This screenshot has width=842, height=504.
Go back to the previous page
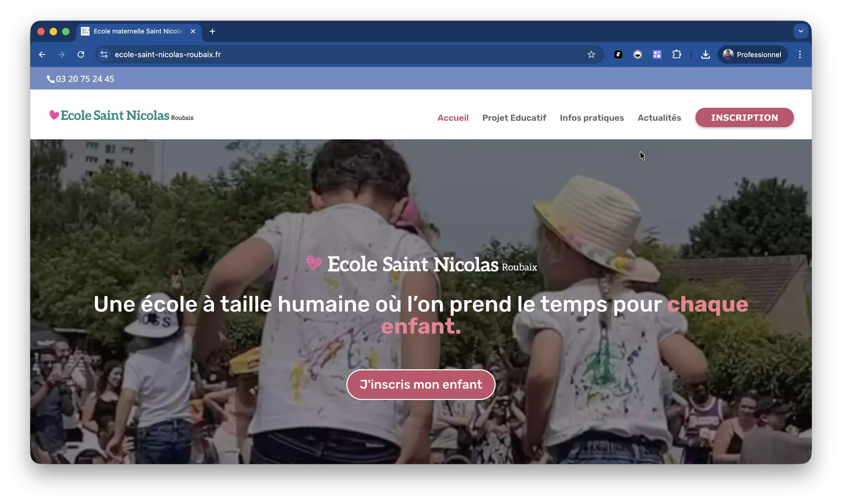(42, 54)
